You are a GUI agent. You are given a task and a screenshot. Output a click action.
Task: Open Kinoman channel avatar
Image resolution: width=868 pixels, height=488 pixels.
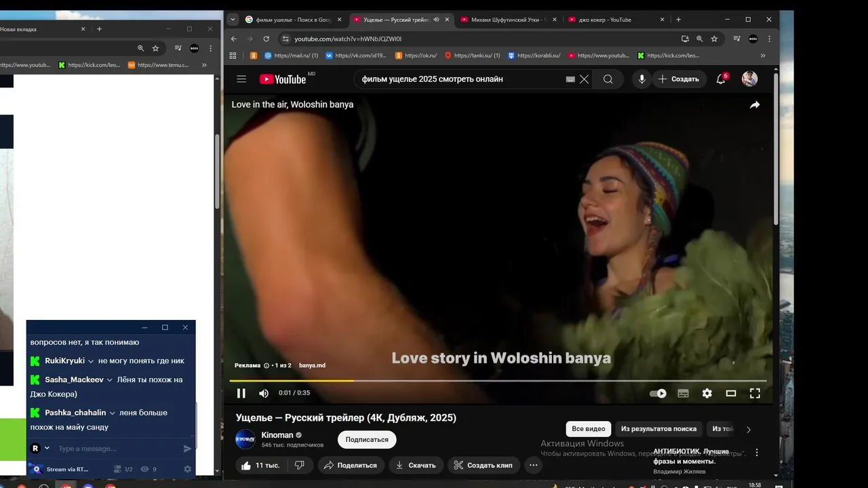point(245,439)
